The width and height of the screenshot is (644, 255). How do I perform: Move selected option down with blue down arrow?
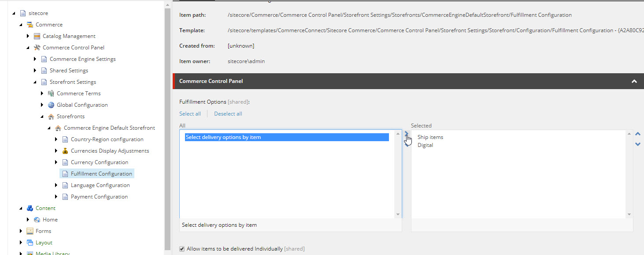(638, 144)
